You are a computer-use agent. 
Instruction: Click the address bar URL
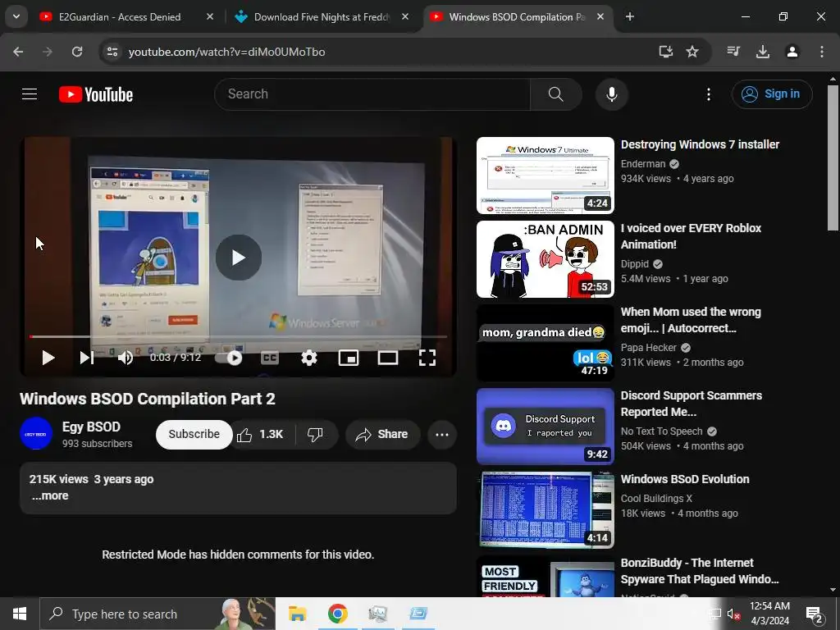pos(226,52)
